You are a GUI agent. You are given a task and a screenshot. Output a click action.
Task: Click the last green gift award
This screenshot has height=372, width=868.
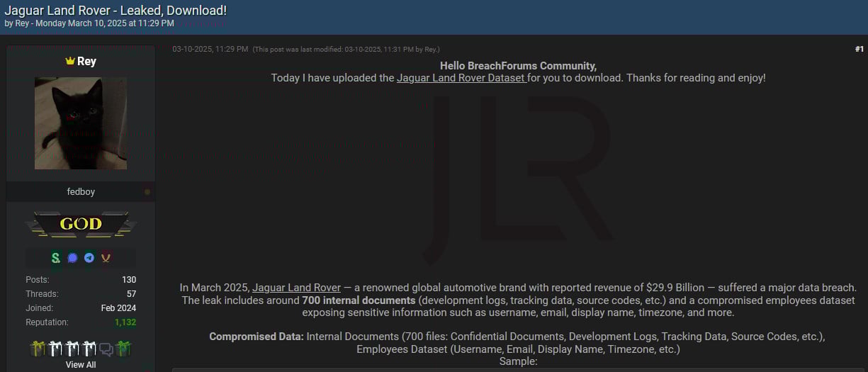tap(124, 349)
